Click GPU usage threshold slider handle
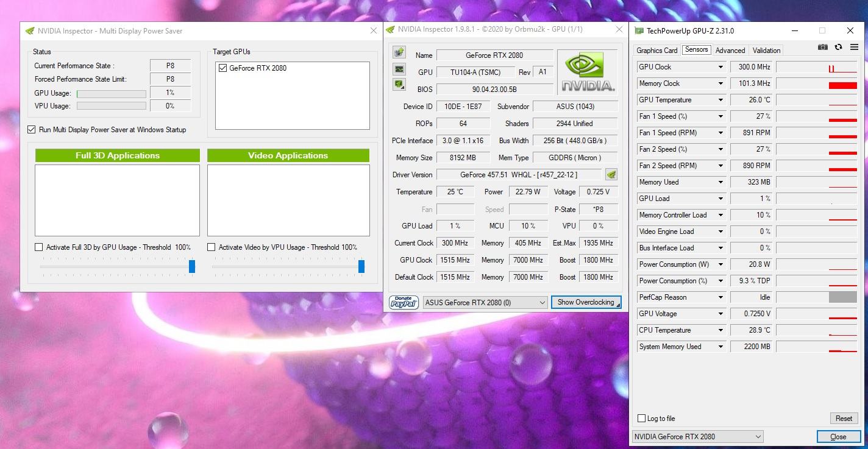Viewport: 868px width, 449px height. tap(192, 266)
